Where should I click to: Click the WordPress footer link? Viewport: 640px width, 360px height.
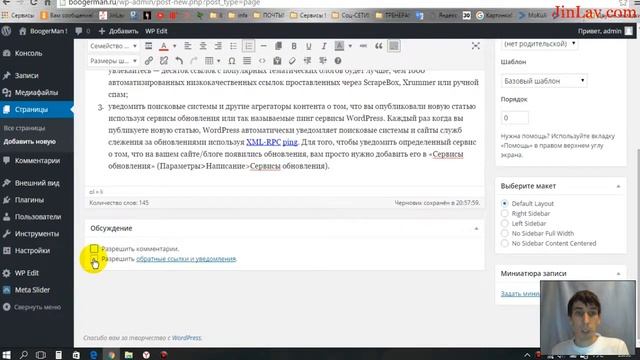pyautogui.click(x=186, y=338)
